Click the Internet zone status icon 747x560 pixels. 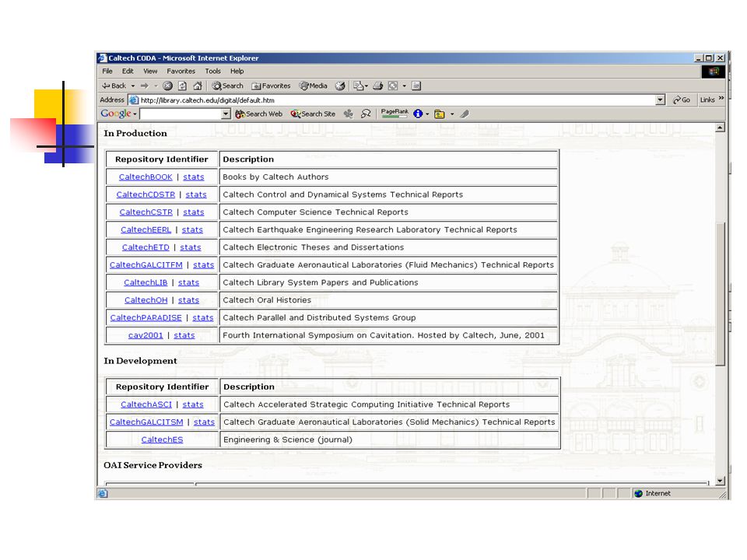click(639, 493)
